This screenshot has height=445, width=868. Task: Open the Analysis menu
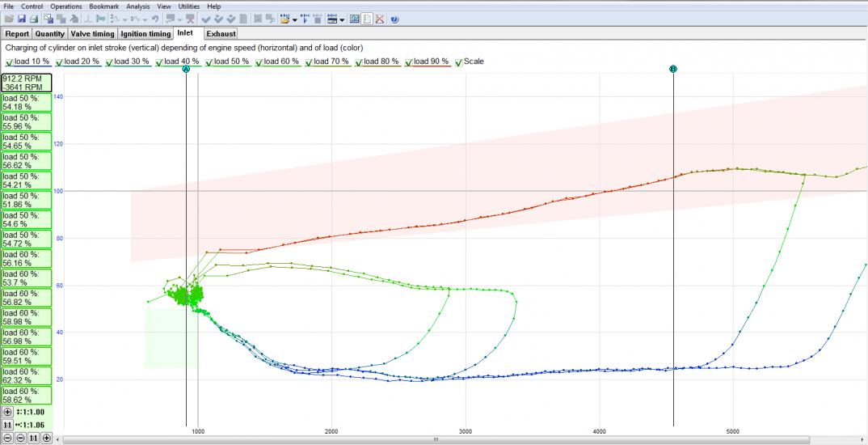click(137, 6)
